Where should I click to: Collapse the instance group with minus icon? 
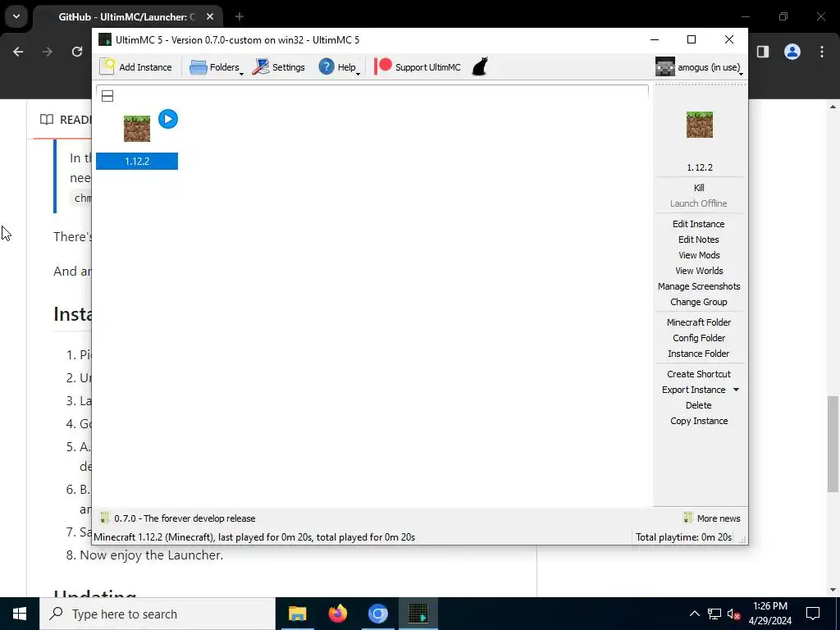tap(107, 96)
